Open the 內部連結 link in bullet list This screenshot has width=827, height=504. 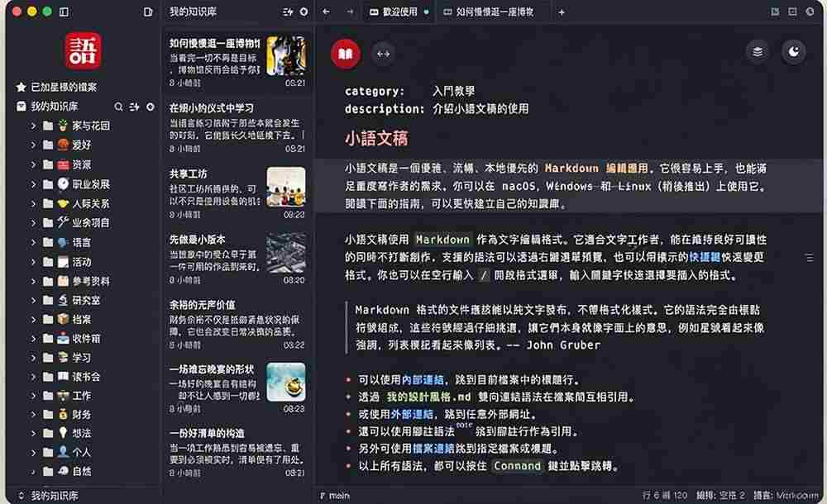(x=423, y=380)
